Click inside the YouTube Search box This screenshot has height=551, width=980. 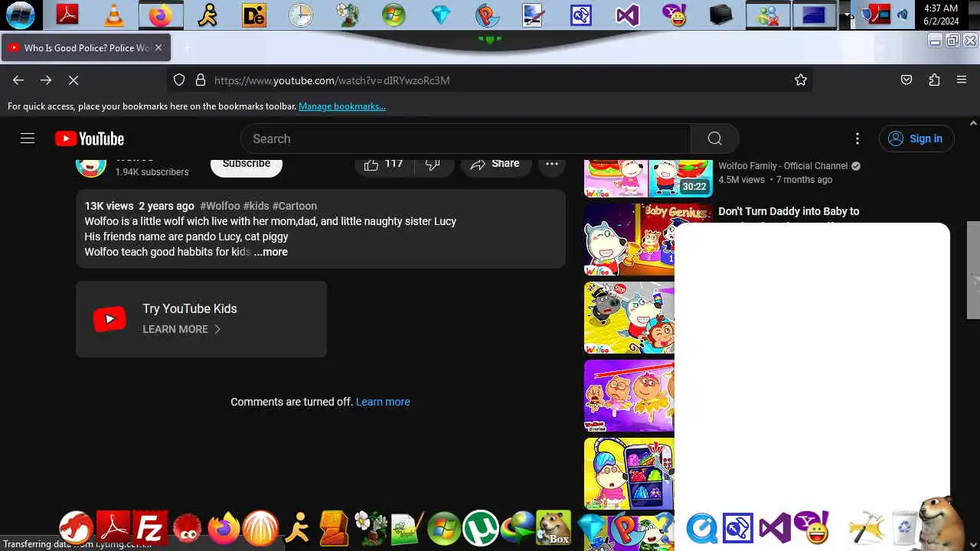pos(465,139)
